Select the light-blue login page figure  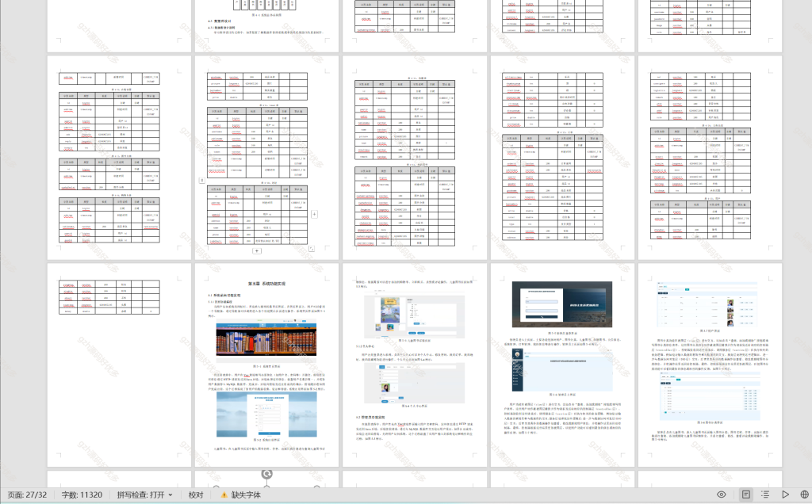pyautogui.click(x=266, y=414)
